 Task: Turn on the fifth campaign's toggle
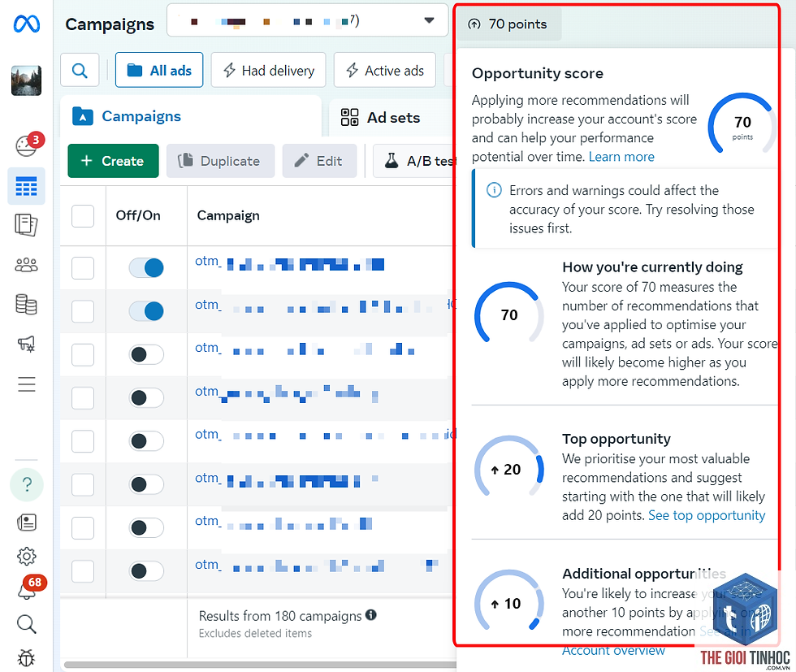[146, 441]
